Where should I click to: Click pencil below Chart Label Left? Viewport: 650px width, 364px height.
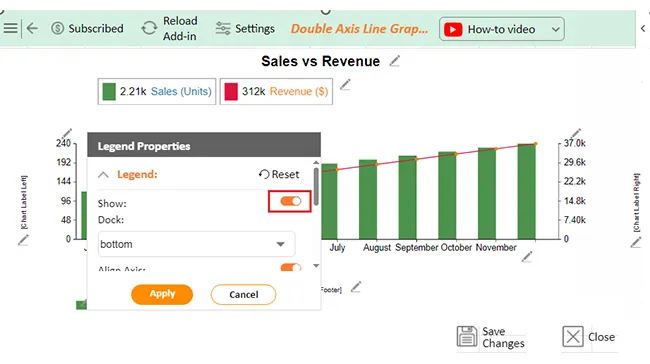(24, 240)
